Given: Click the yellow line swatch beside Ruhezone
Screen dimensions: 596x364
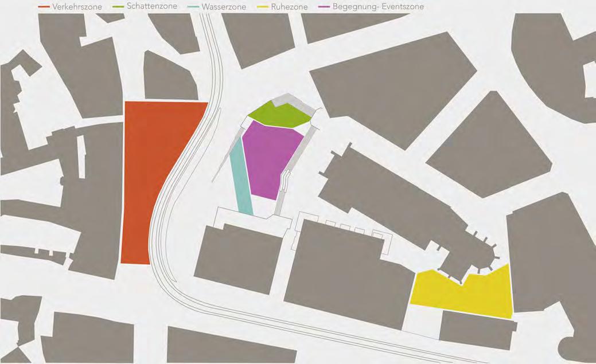Looking at the screenshot, I should tap(263, 7).
